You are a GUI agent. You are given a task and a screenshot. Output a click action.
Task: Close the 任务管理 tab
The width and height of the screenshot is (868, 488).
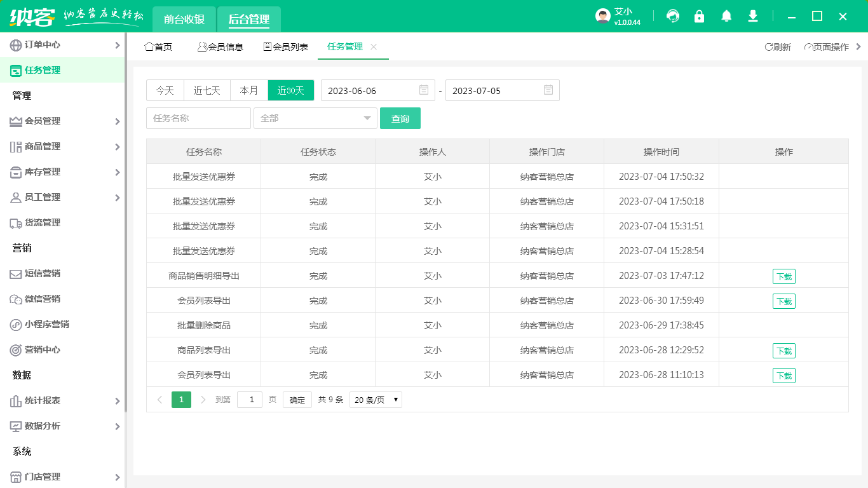374,47
